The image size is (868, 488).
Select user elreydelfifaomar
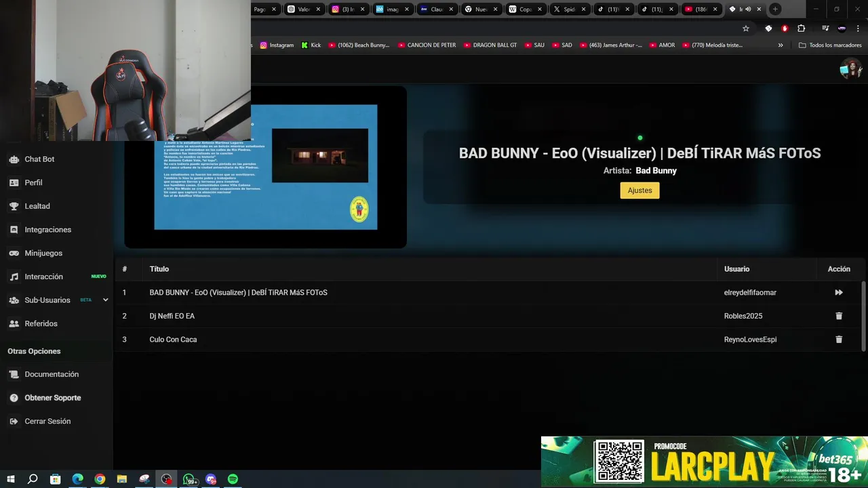750,293
